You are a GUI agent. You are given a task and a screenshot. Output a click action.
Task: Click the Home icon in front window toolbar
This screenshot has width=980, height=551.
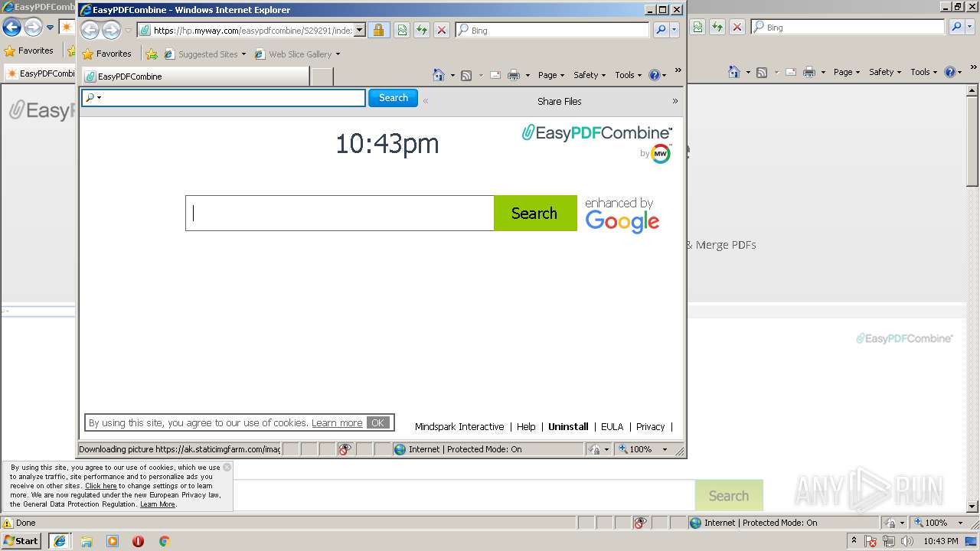pyautogui.click(x=439, y=75)
